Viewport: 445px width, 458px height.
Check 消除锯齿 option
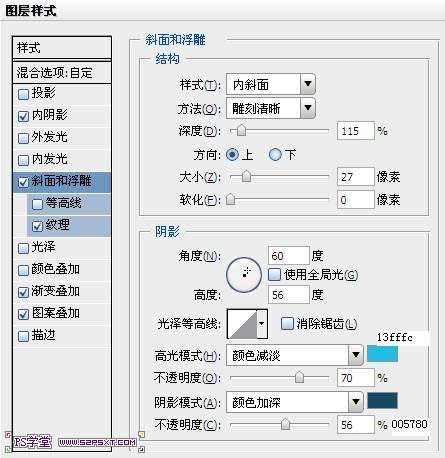point(287,324)
